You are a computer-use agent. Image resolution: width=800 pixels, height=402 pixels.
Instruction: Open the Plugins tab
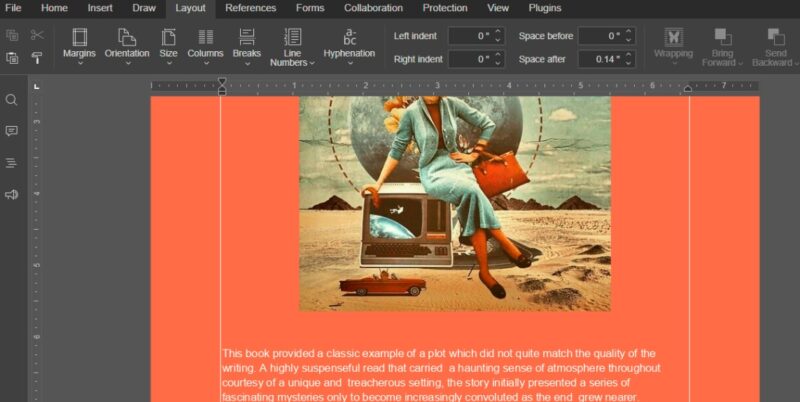[545, 8]
